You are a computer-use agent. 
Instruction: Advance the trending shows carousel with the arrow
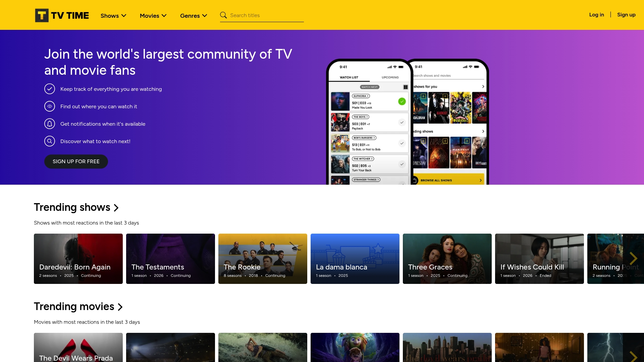(x=633, y=258)
